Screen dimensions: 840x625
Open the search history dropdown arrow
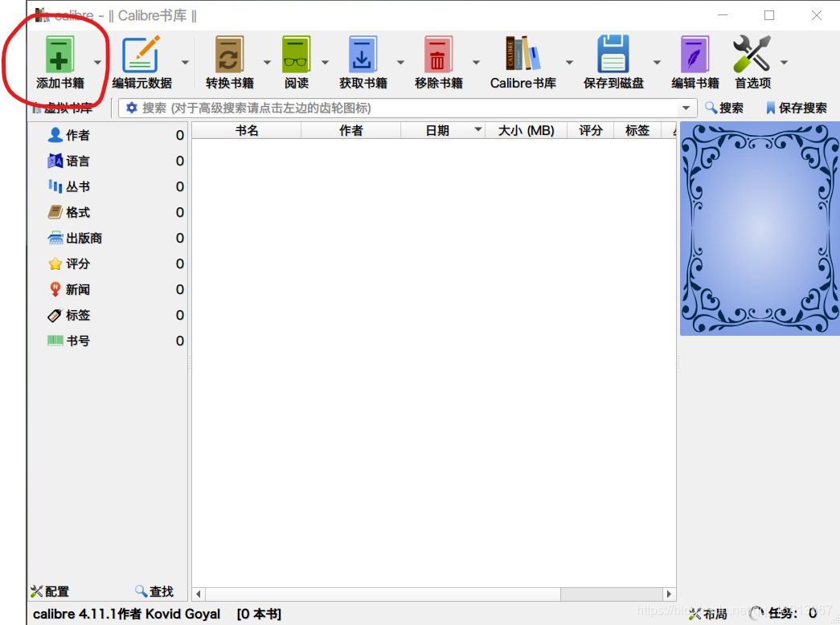[x=686, y=108]
